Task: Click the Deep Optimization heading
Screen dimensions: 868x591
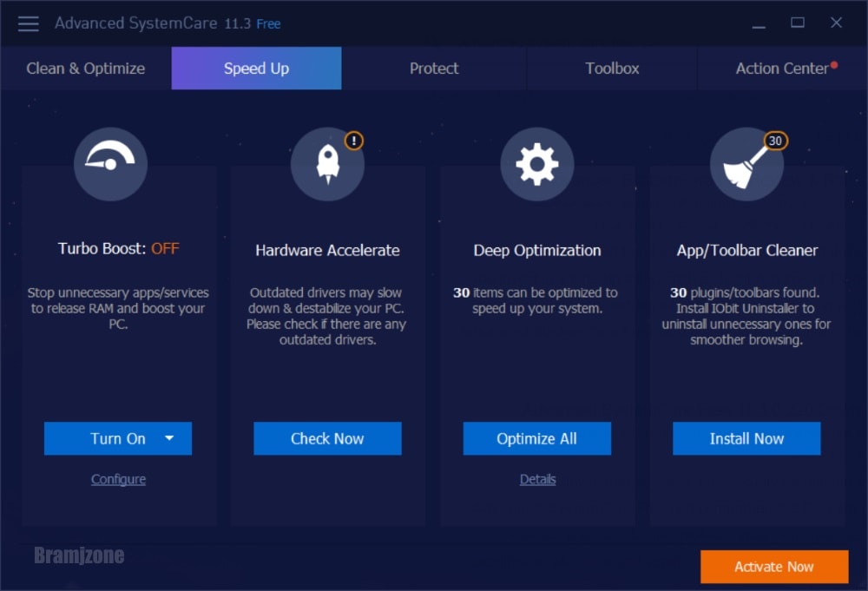Action: (x=537, y=250)
